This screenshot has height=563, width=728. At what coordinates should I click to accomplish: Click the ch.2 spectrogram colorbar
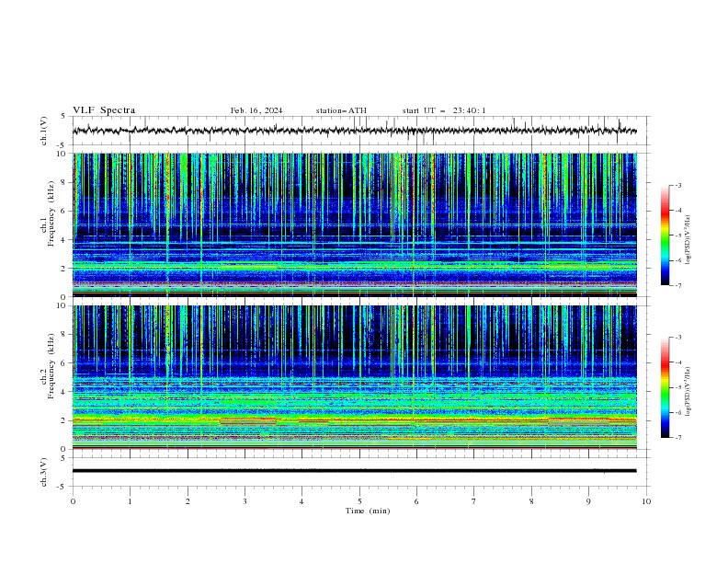coord(665,387)
